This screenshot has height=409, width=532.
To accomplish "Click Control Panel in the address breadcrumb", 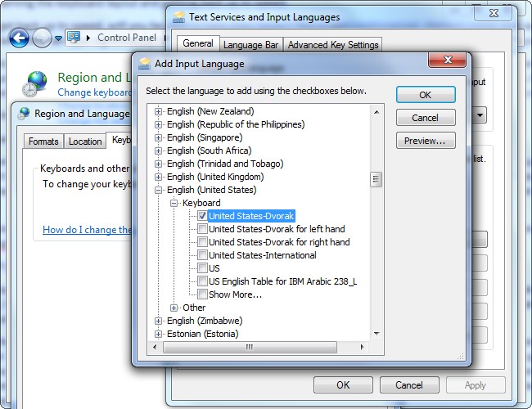I will click(127, 38).
